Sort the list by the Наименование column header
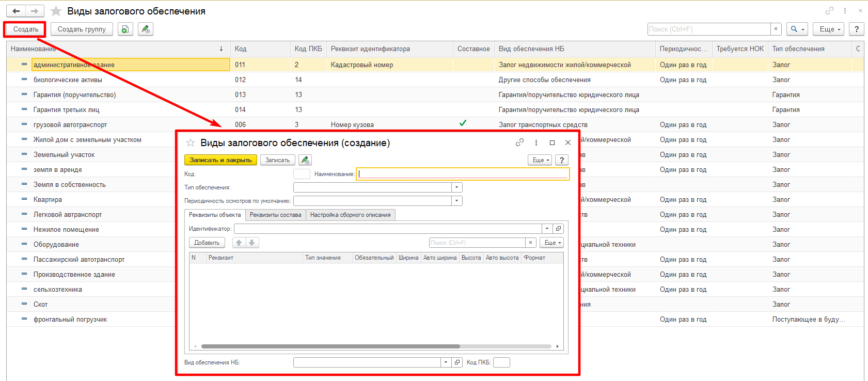The height and width of the screenshot is (381, 868). point(118,49)
